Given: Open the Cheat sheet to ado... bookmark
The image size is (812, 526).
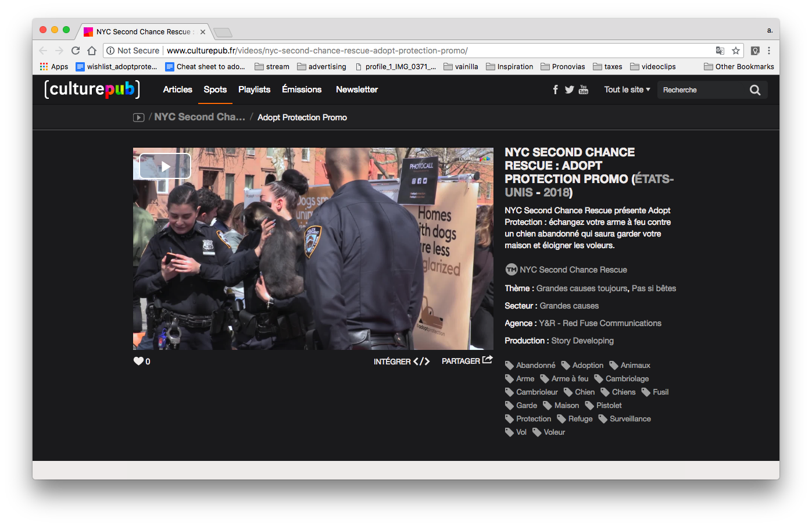Looking at the screenshot, I should point(205,67).
